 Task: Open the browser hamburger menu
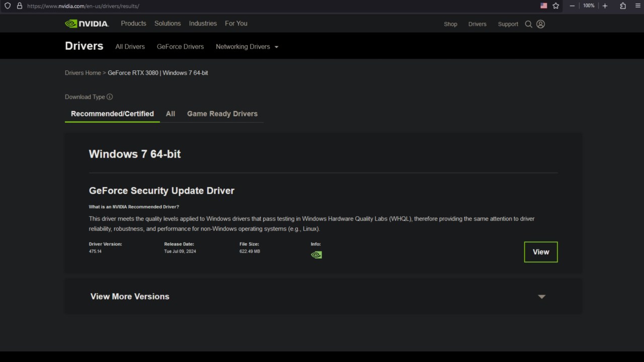[638, 6]
